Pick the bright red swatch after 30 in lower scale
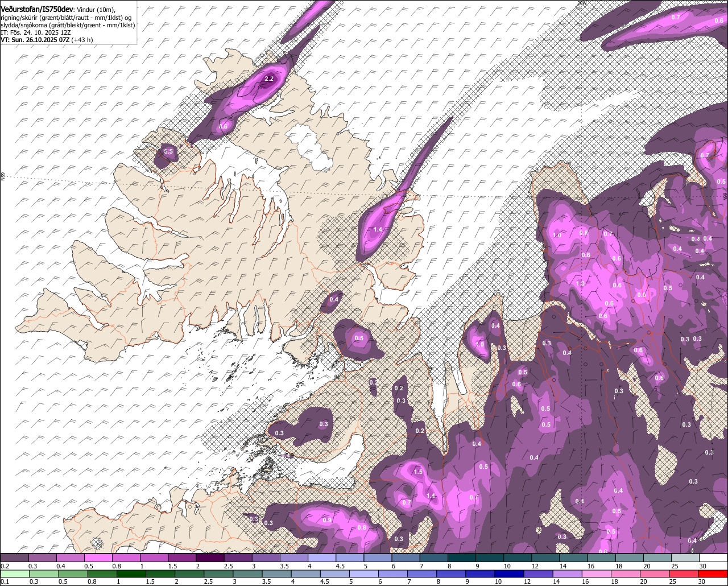Screen dimensions: 728x586 [x=714, y=573]
